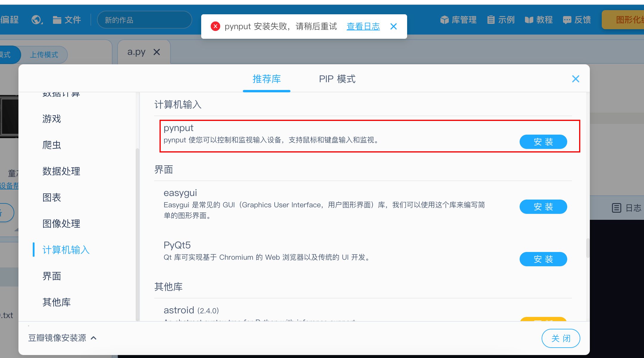The width and height of the screenshot is (644, 358).
Task: Close library dialog with top-right X
Action: click(576, 79)
